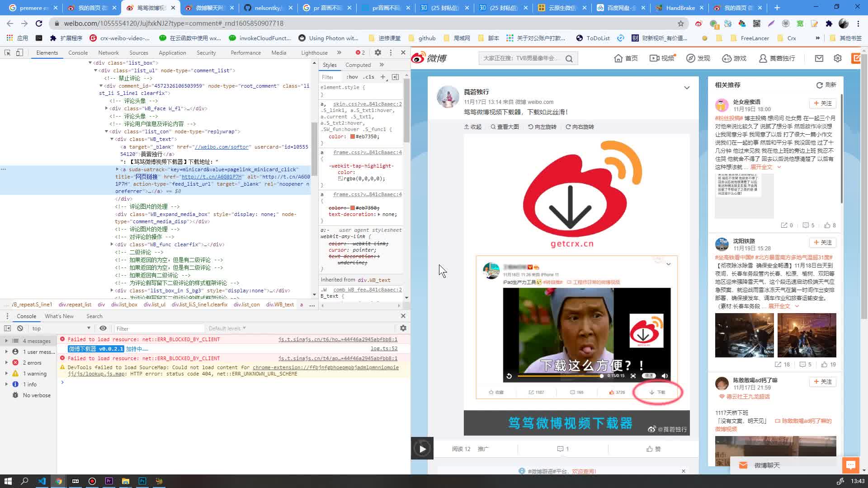Follow 处女座蜜语 with 关注 button

(823, 103)
